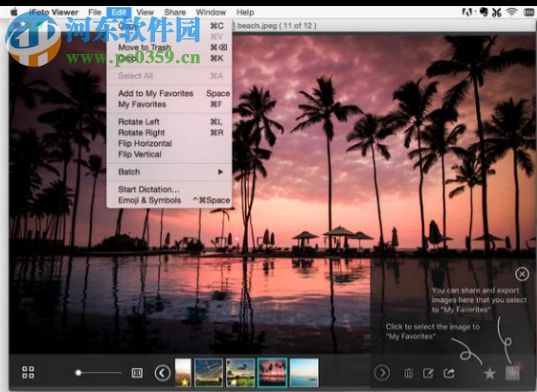Go to next image with right arrow
Image resolution: width=537 pixels, height=392 pixels.
[382, 372]
